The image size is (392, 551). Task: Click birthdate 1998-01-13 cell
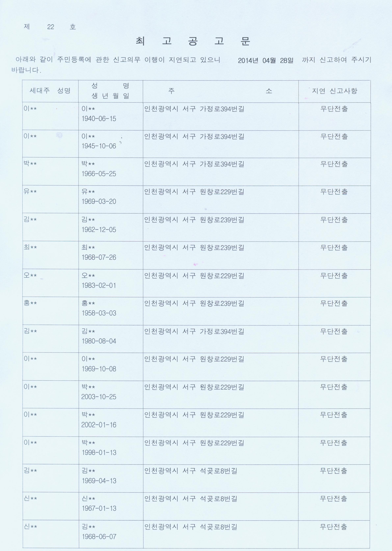coord(99,453)
